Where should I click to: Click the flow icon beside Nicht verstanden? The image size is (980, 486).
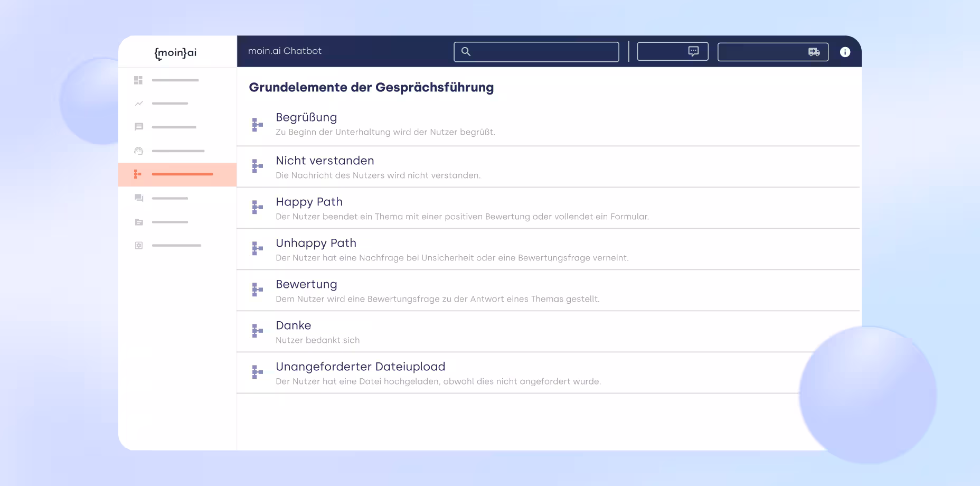(257, 166)
